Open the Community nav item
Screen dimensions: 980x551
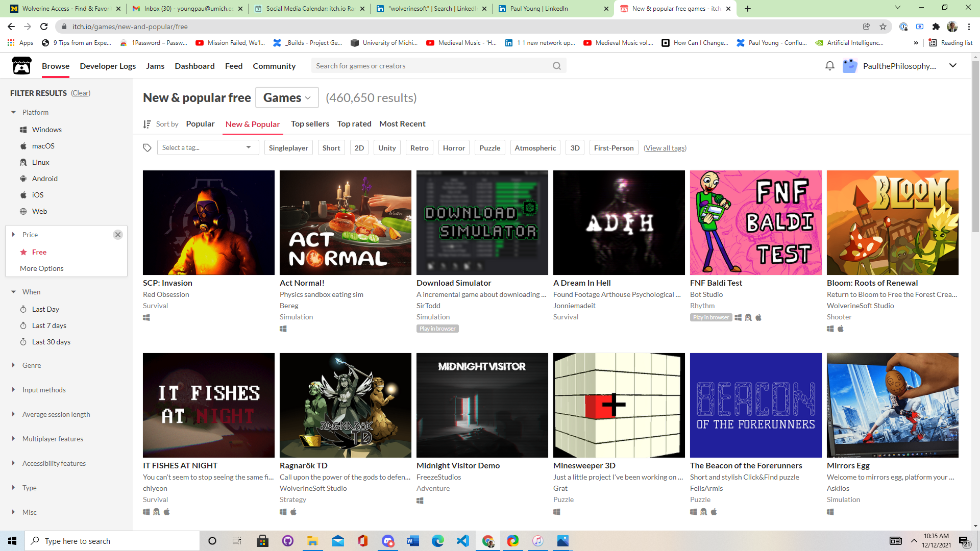[x=274, y=66]
